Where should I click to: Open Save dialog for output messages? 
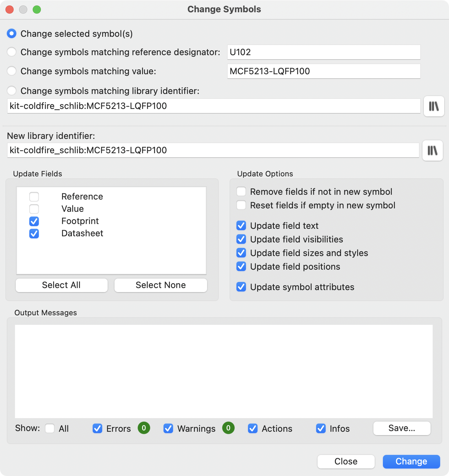coord(402,428)
